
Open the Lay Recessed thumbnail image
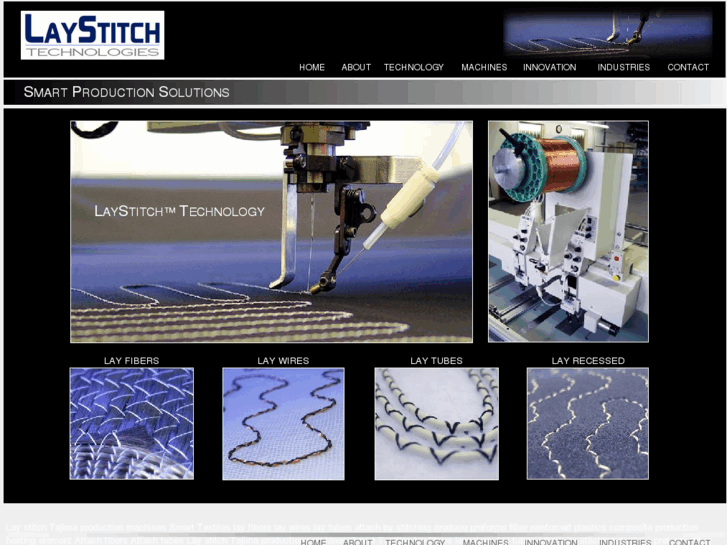coord(587,424)
